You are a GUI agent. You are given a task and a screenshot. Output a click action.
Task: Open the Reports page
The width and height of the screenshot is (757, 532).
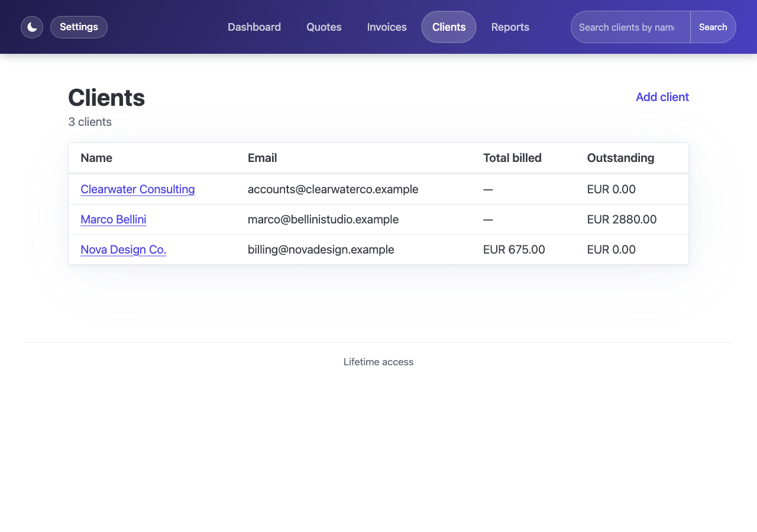click(510, 27)
